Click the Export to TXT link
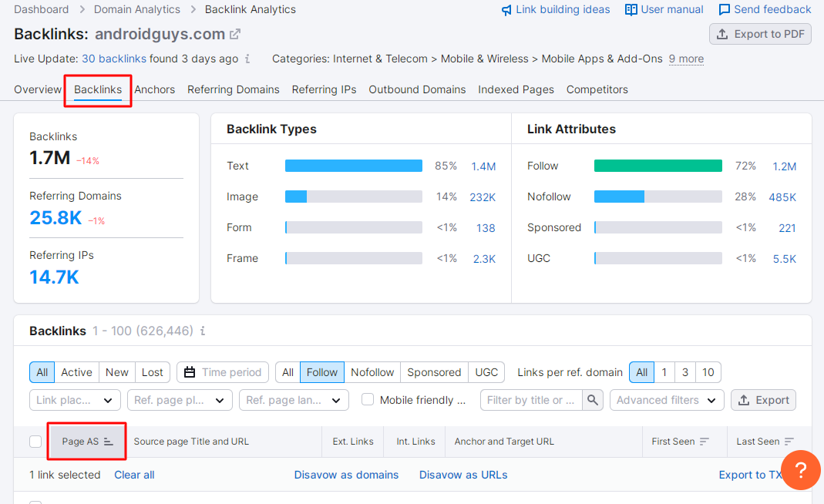This screenshot has width=824, height=504. point(750,475)
